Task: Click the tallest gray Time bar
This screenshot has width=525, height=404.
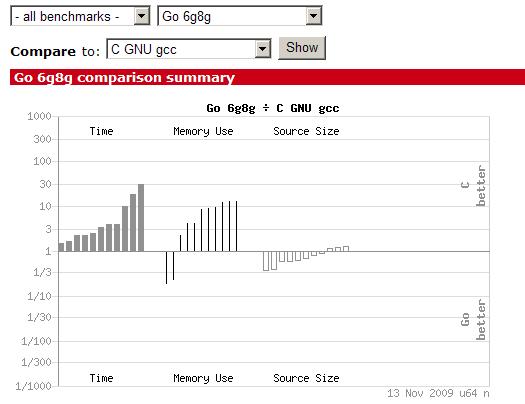Action: (x=141, y=218)
